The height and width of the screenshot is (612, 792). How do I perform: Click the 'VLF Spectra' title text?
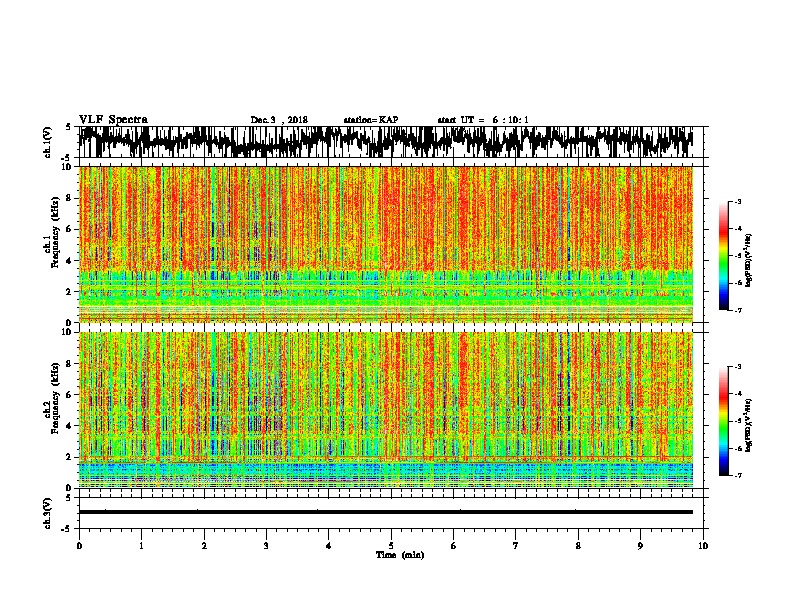[x=113, y=120]
